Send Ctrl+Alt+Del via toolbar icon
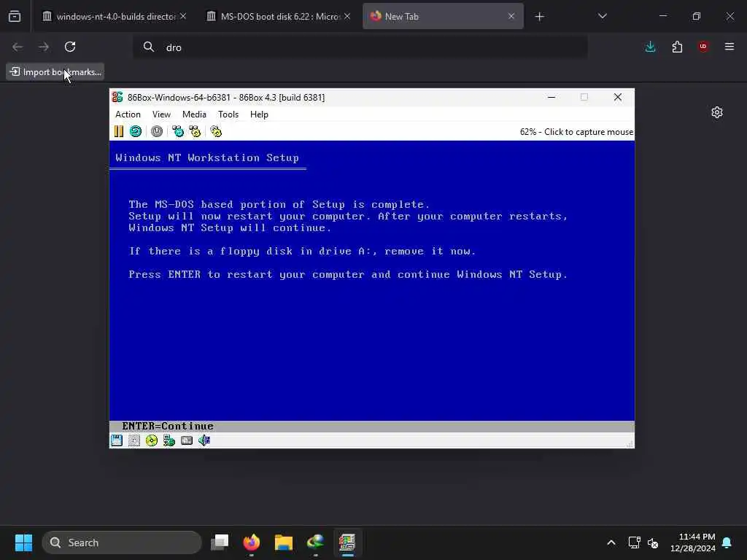 pyautogui.click(x=178, y=131)
